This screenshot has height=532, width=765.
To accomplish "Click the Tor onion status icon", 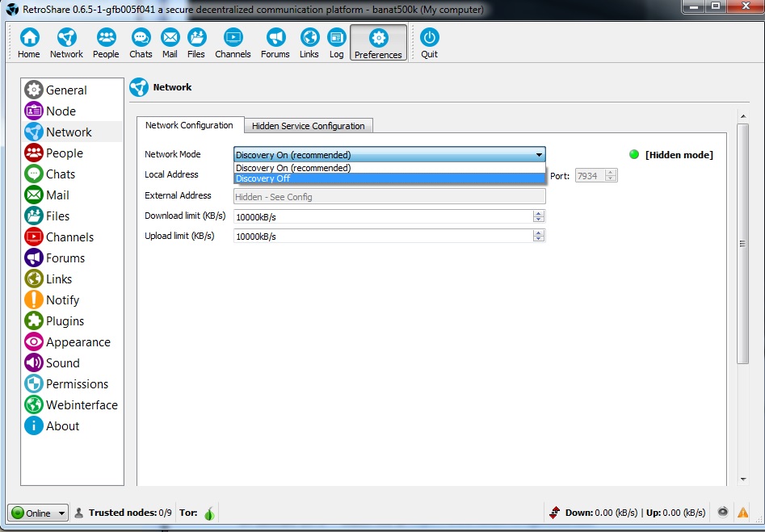I will [208, 513].
